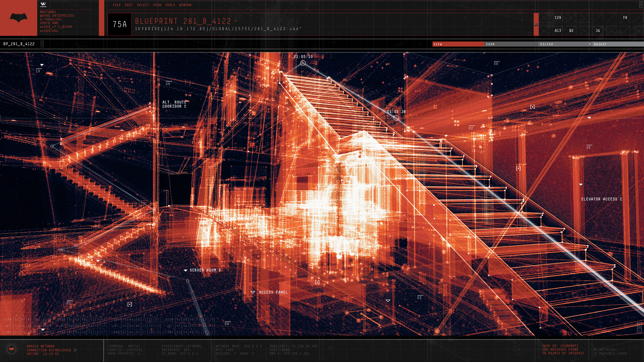The image size is (644, 362).
Task: Expand the system info panel dropdown arrow
Action: (x=102, y=33)
